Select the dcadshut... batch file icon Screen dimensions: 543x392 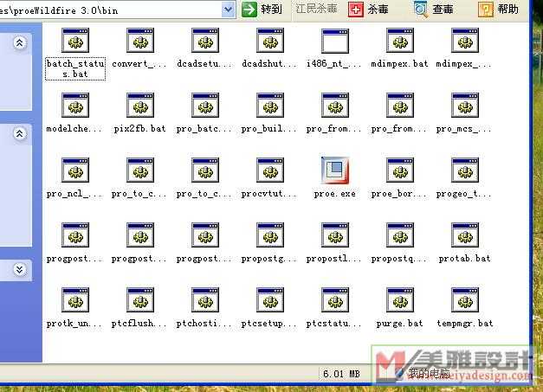point(270,41)
